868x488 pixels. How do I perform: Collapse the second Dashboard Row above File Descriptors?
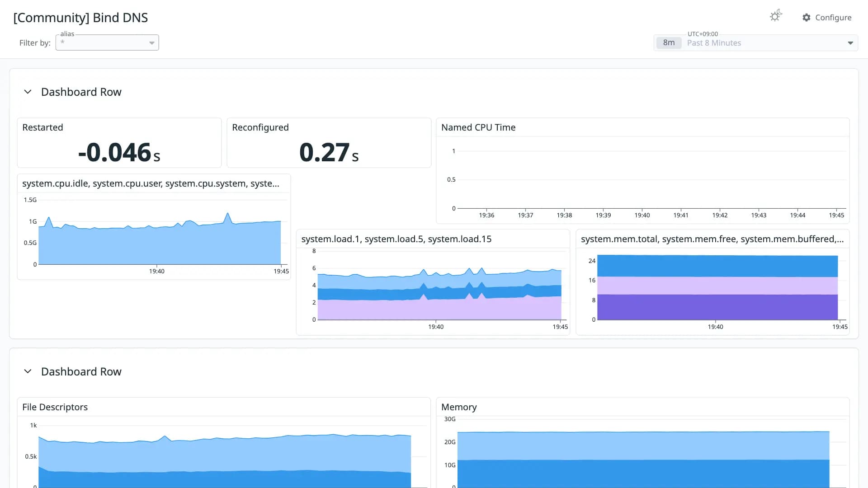pyautogui.click(x=28, y=371)
